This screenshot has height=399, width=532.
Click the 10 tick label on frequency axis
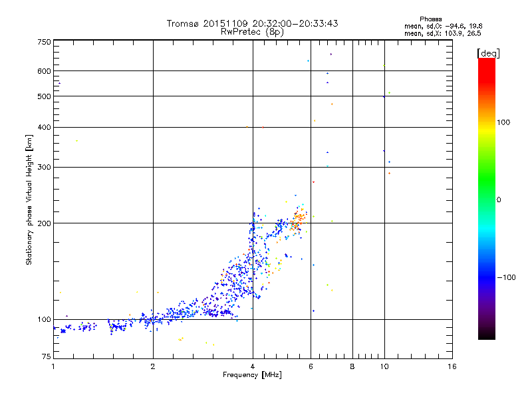[x=384, y=366]
